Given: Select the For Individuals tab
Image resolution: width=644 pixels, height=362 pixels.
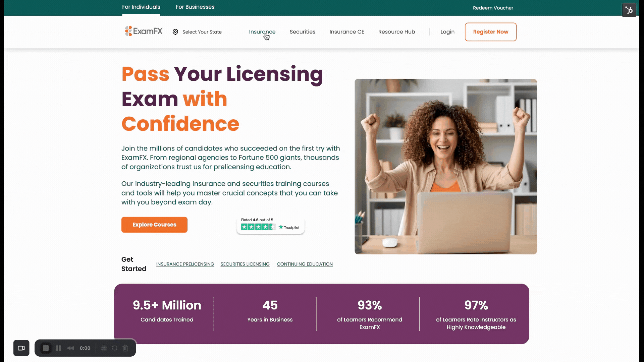Looking at the screenshot, I should (x=141, y=7).
